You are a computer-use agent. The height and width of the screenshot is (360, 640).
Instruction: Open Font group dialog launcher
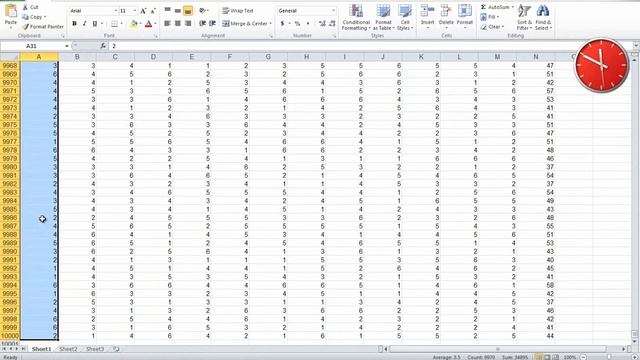(156, 36)
